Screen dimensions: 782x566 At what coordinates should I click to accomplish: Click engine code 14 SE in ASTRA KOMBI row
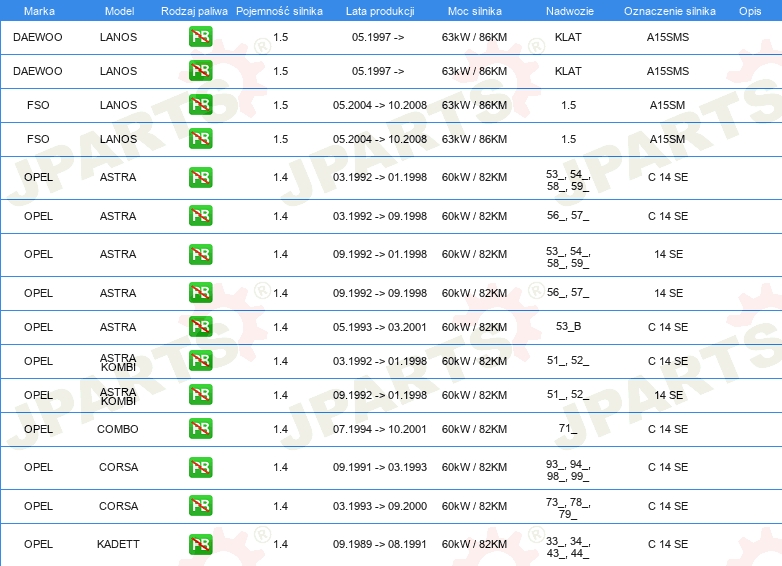click(668, 395)
